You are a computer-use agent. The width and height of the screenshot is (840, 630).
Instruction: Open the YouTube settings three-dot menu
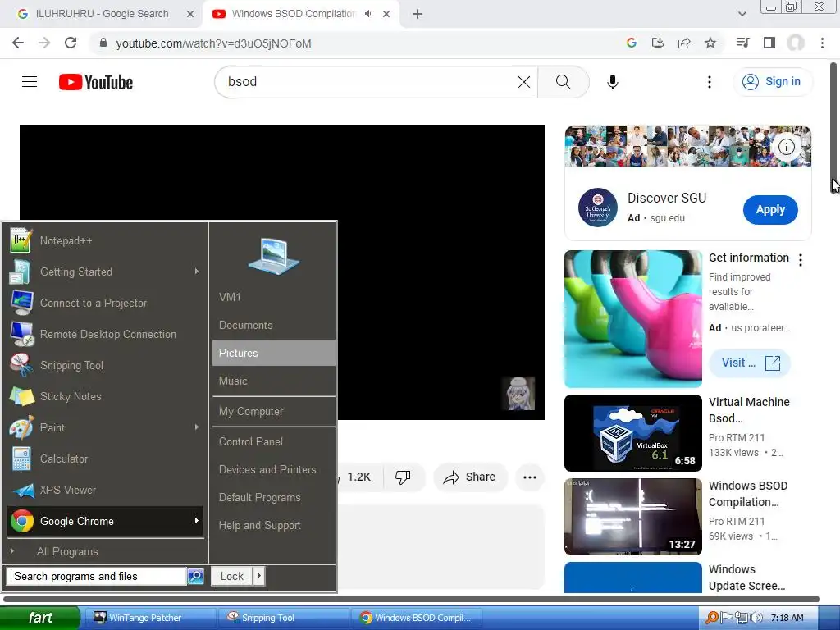710,82
